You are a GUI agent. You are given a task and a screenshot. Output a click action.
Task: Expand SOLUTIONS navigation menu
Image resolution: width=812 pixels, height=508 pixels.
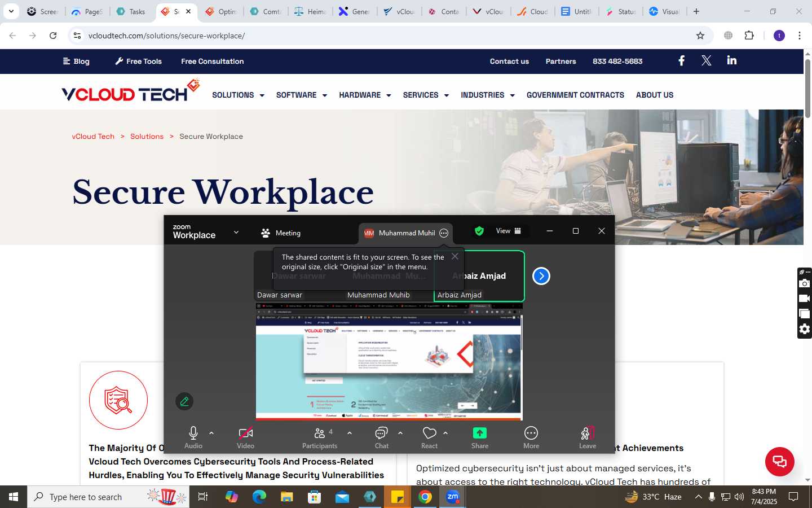pyautogui.click(x=238, y=95)
